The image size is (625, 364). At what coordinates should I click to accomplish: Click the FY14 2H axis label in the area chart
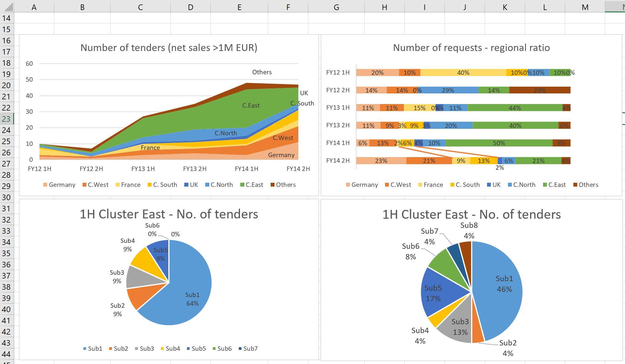pos(298,169)
